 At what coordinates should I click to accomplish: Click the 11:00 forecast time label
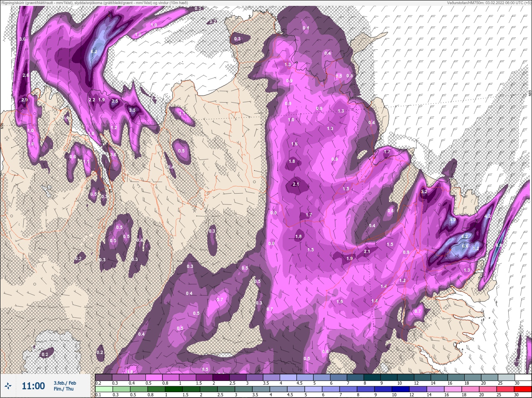tap(33, 386)
